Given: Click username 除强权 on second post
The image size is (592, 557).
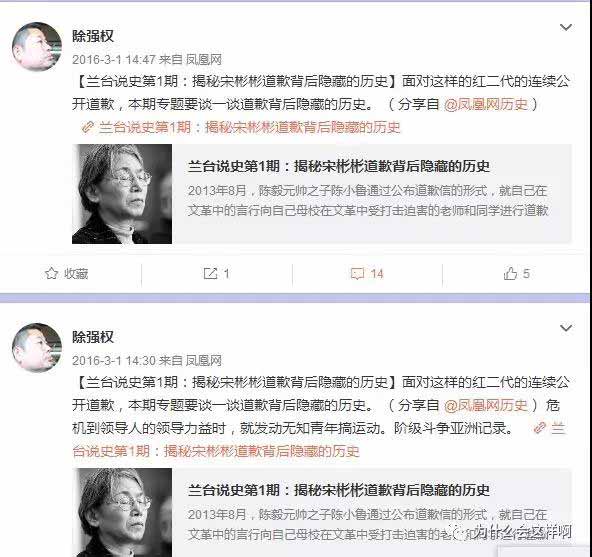Looking at the screenshot, I should pos(93,337).
